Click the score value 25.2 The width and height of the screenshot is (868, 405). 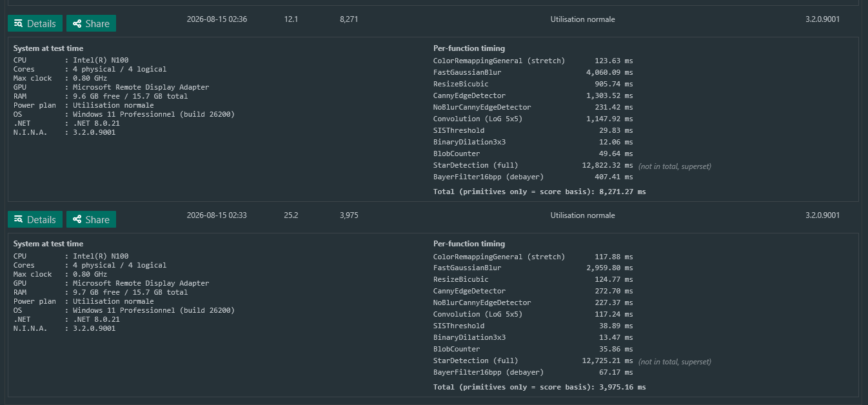tap(291, 215)
